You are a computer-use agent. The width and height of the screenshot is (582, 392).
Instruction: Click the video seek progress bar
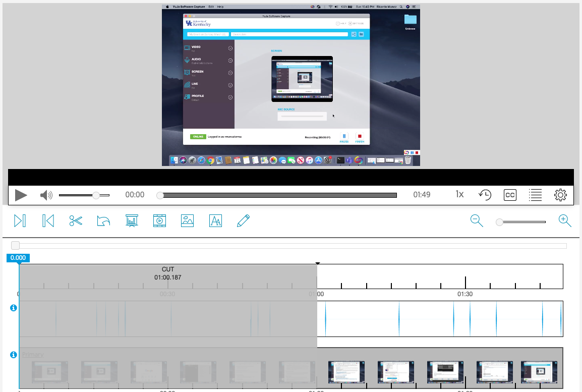point(278,195)
